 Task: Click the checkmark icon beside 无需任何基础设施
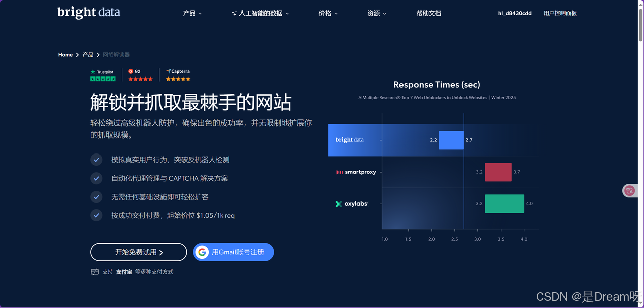pyautogui.click(x=96, y=197)
